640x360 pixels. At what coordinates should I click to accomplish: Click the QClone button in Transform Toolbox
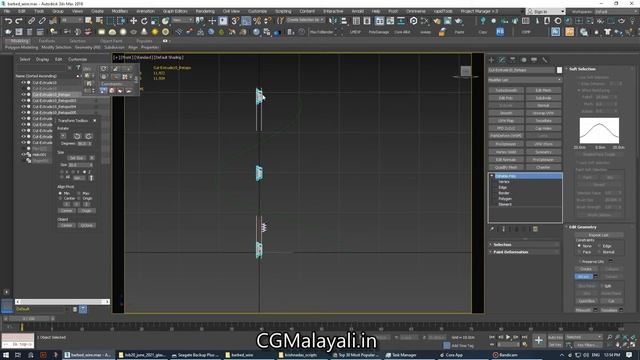pos(87,225)
